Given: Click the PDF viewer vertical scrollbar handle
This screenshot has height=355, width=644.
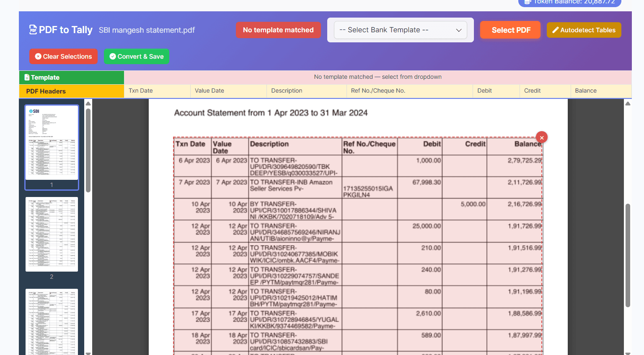Looking at the screenshot, I should [628, 256].
